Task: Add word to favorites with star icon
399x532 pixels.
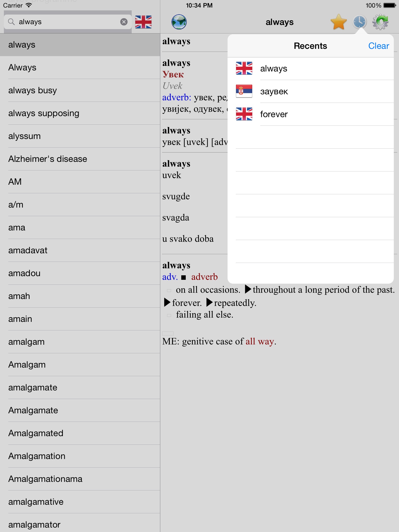Action: coord(338,22)
